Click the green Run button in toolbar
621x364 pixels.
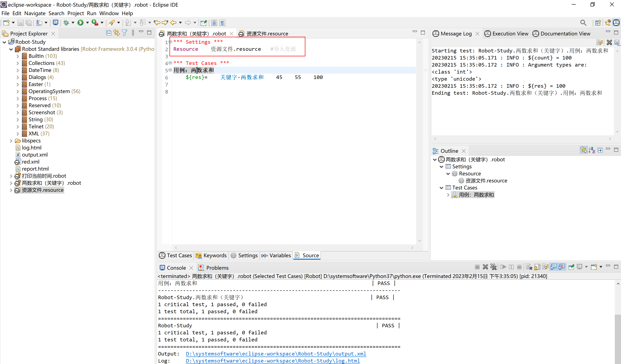[x=80, y=23]
